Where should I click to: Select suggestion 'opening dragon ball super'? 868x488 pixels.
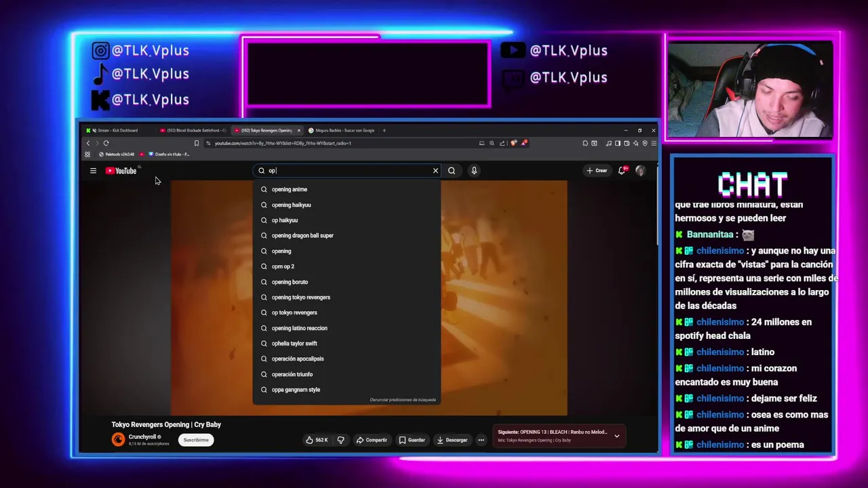(347, 235)
